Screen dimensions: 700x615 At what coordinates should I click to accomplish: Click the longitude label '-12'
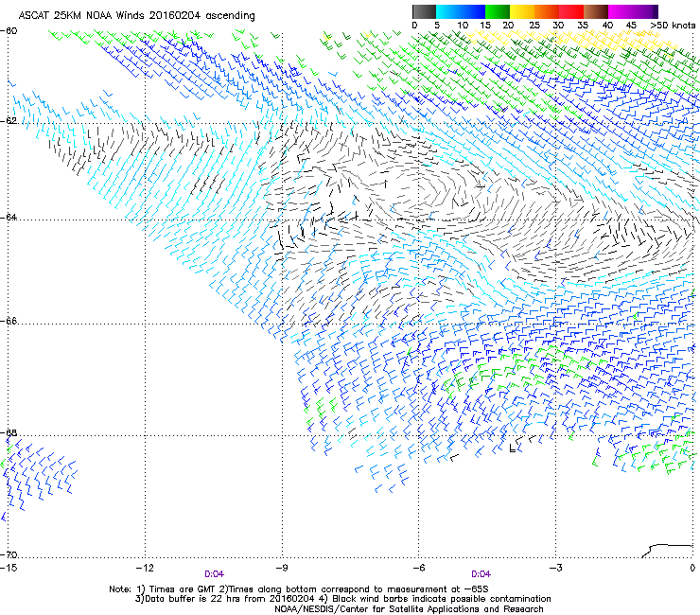click(145, 568)
